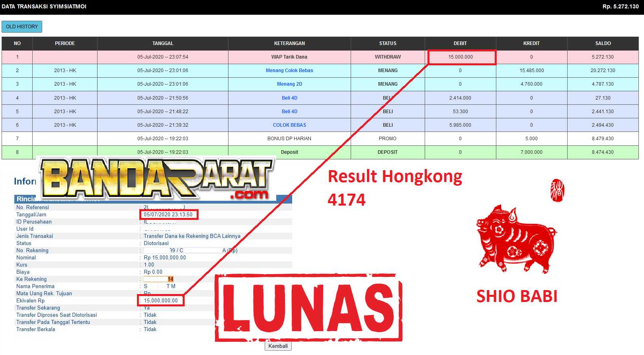This screenshot has width=644, height=355.
Task: Click the Rp. 5.272.130 balance in header
Action: [x=620, y=6]
